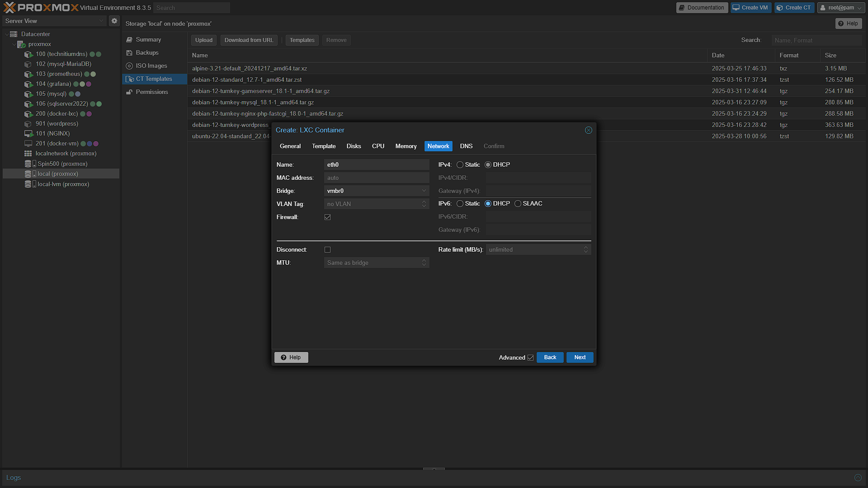The height and width of the screenshot is (488, 868).
Task: Toggle the Advanced checkbox
Action: pos(530,358)
